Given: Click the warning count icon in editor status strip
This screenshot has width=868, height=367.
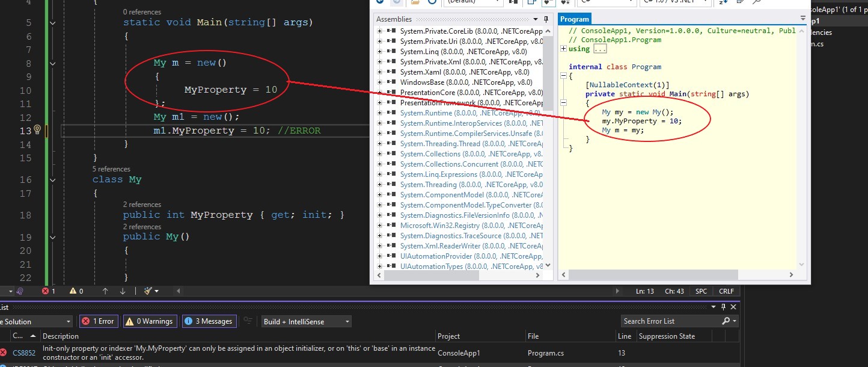Looking at the screenshot, I should point(73,291).
